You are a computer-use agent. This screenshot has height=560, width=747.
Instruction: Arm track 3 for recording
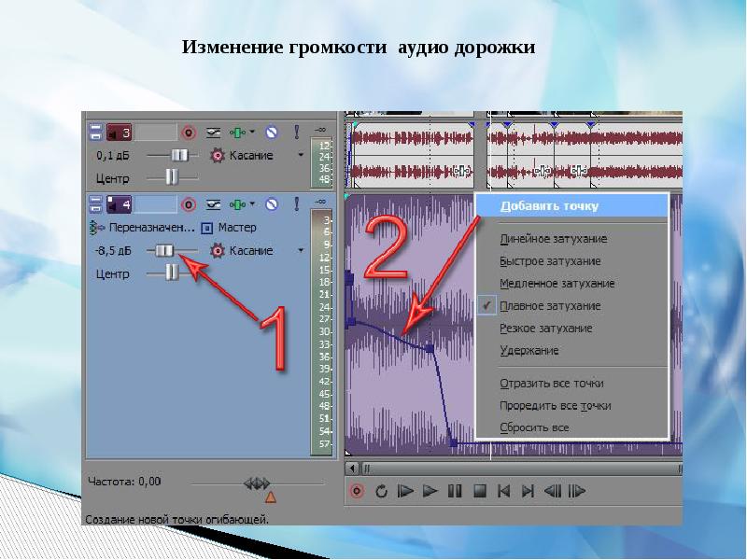[188, 133]
